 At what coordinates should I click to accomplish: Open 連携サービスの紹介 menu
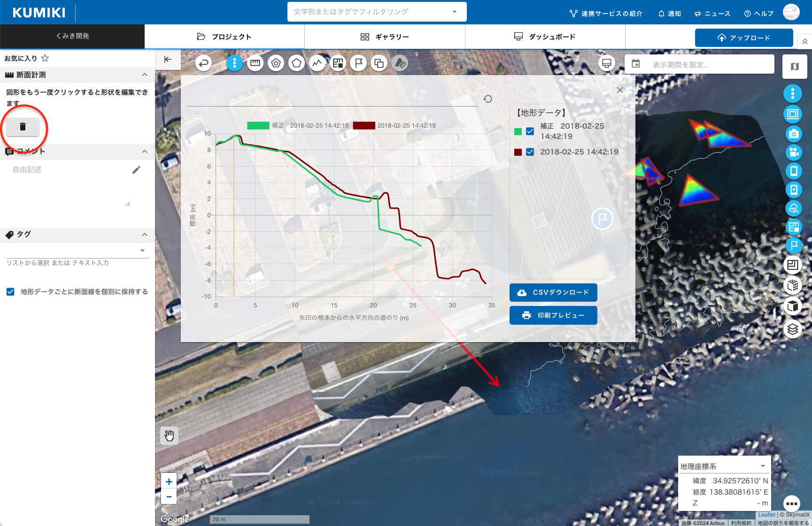pos(606,14)
